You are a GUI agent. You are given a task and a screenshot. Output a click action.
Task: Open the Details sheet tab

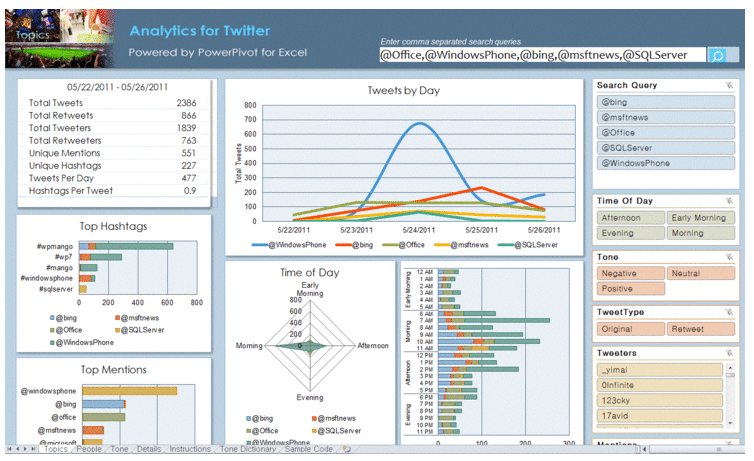[x=149, y=449]
